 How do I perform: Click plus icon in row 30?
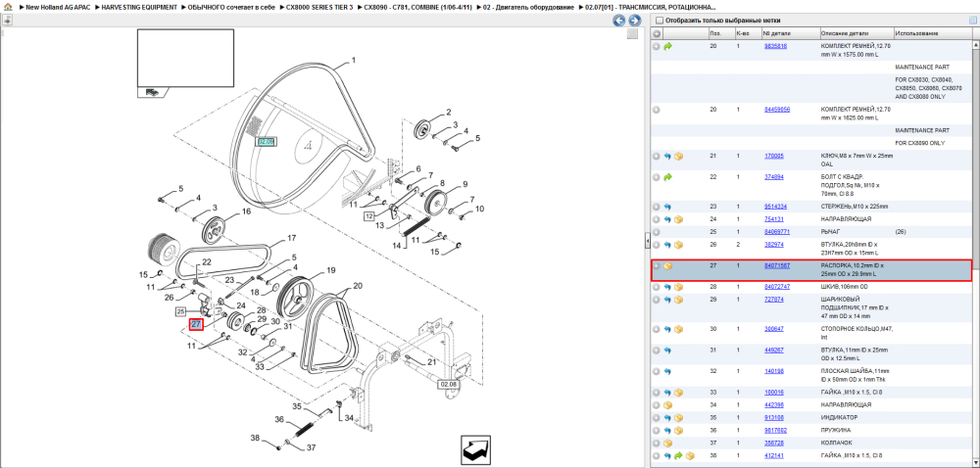(x=657, y=329)
